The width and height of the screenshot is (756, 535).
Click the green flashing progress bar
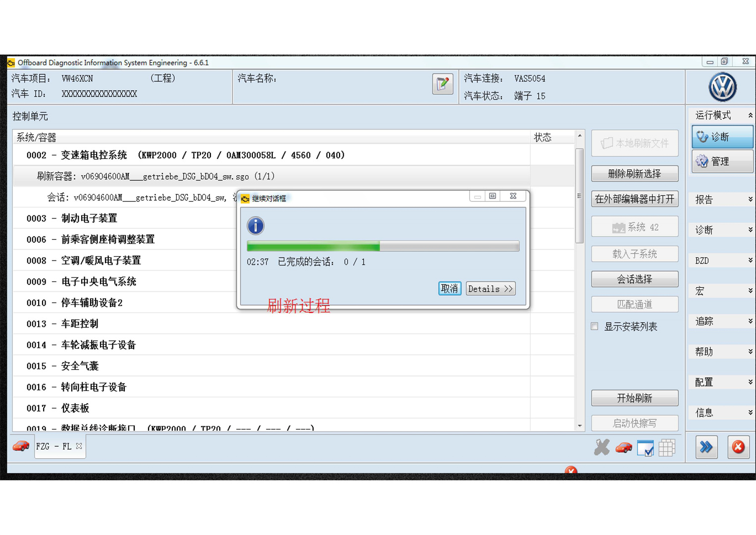click(383, 246)
